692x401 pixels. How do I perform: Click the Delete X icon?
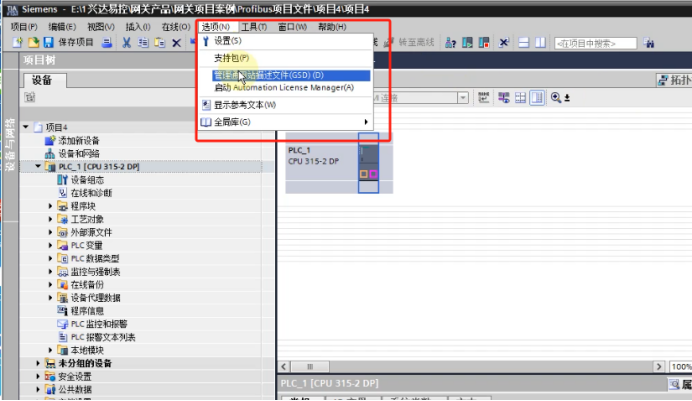tap(176, 43)
